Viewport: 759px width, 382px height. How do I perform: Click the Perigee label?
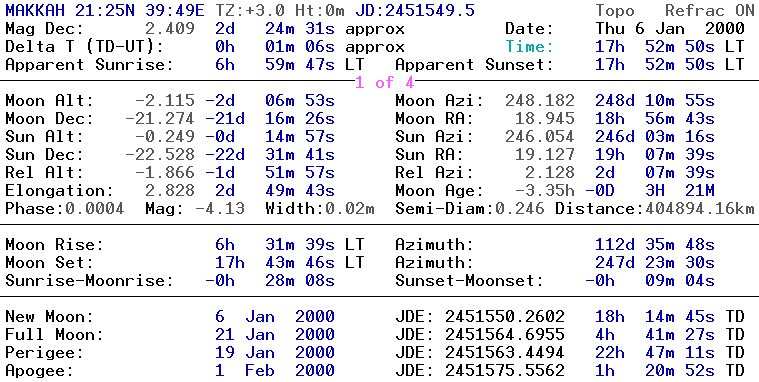pyautogui.click(x=45, y=352)
